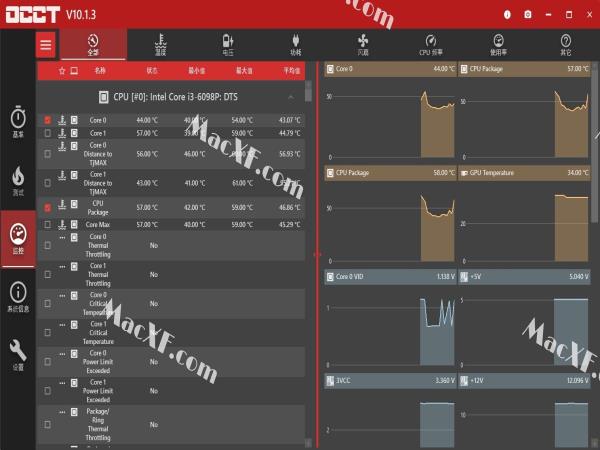
Task: Switch to the 温度 temperature tab
Action: [x=161, y=45]
